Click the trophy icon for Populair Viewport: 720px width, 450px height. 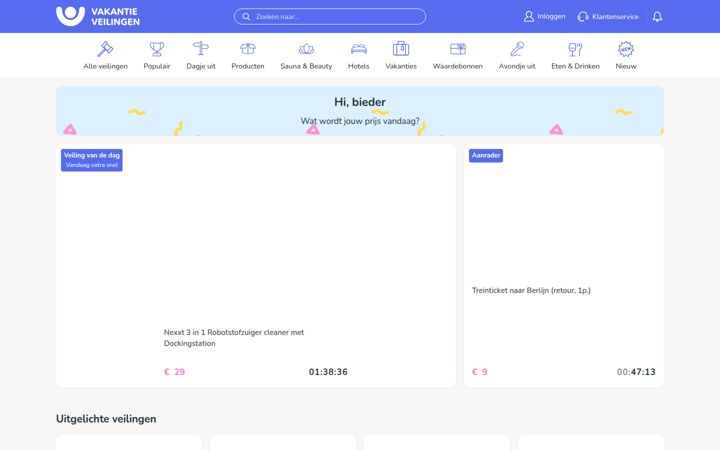pos(157,49)
